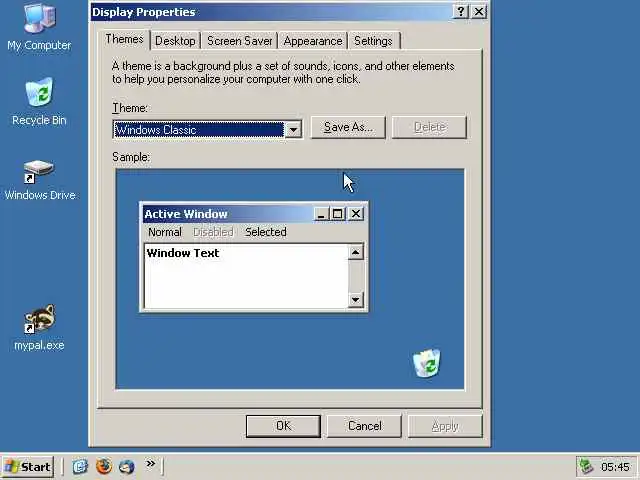The image size is (640, 480).
Task: Confirm with the OK button
Action: pyautogui.click(x=283, y=426)
